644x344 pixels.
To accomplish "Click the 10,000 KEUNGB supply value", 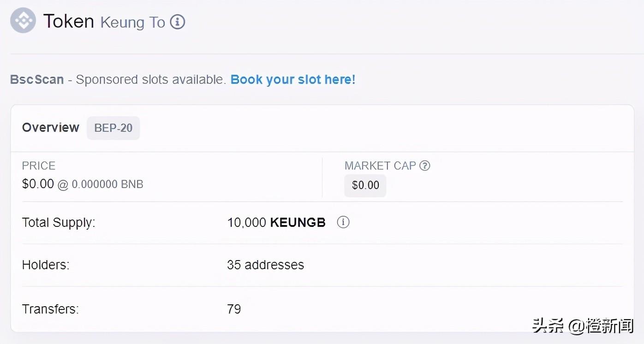I will 276,222.
